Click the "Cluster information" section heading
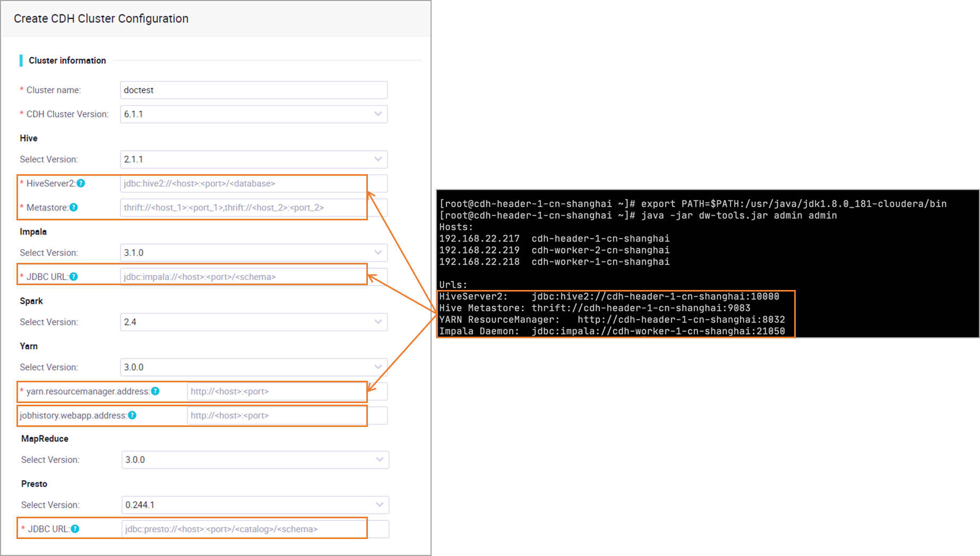Image resolution: width=980 pixels, height=556 pixels. tap(67, 61)
